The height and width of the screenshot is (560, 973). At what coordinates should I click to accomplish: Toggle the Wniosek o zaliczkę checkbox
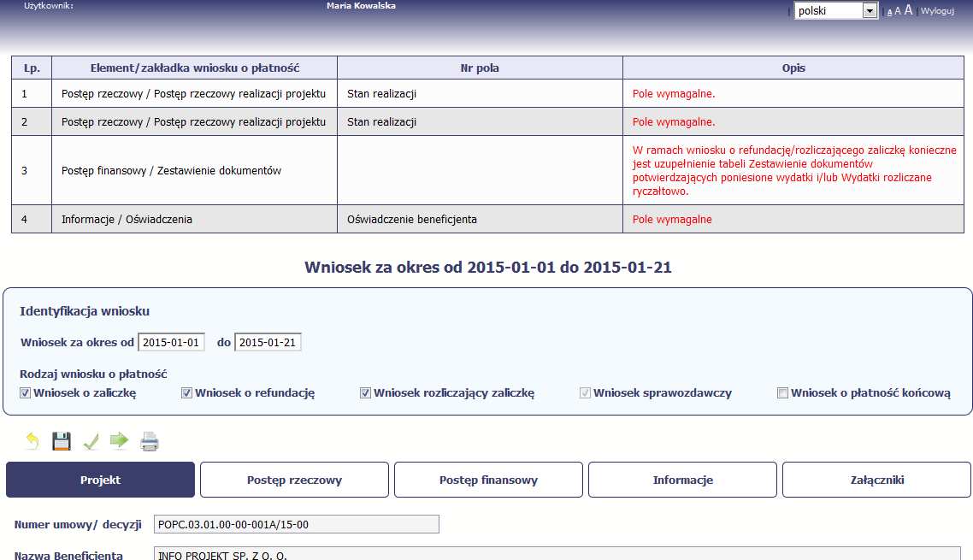(x=26, y=393)
